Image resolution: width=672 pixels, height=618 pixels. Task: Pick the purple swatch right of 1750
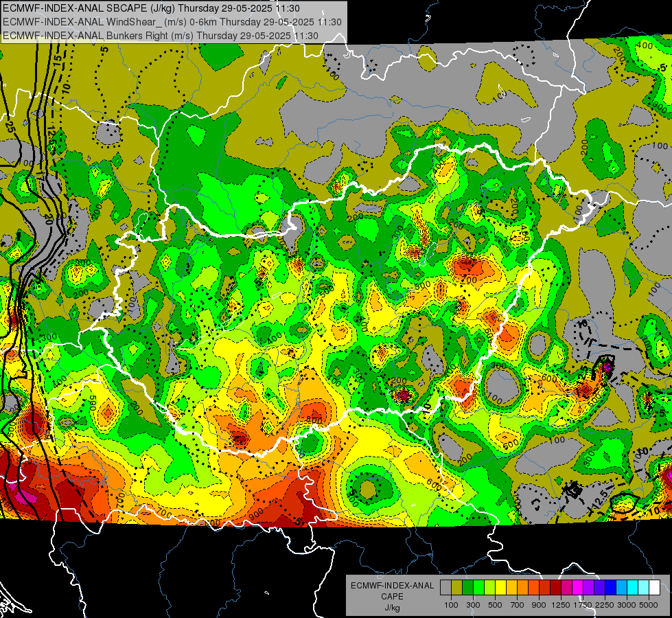588,588
